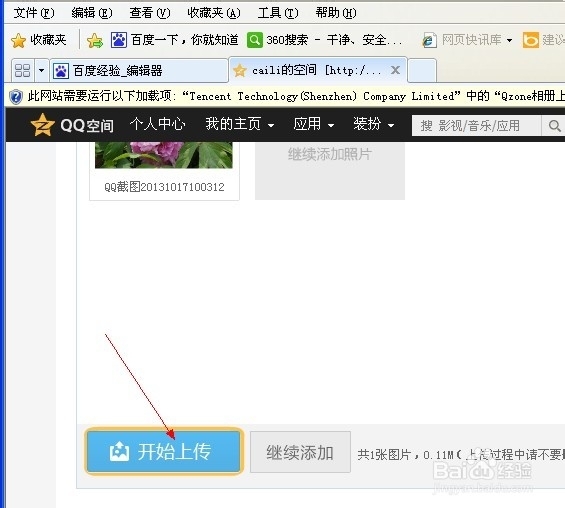The image size is (565, 508).
Task: Click the 继续添加 button
Action: tap(300, 452)
